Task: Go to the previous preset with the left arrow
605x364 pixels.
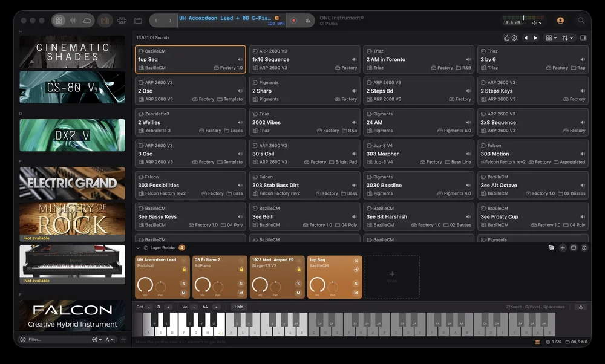Action: click(156, 21)
